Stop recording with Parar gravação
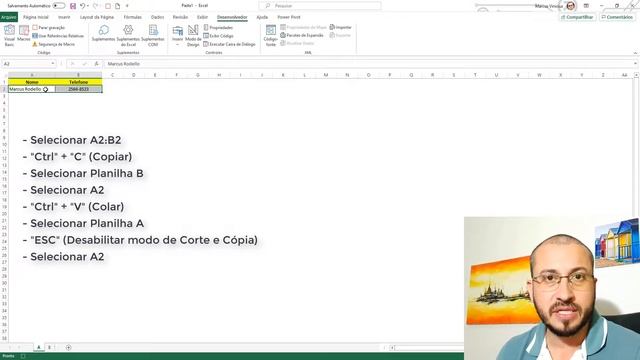The width and height of the screenshot is (640, 360). point(49,28)
